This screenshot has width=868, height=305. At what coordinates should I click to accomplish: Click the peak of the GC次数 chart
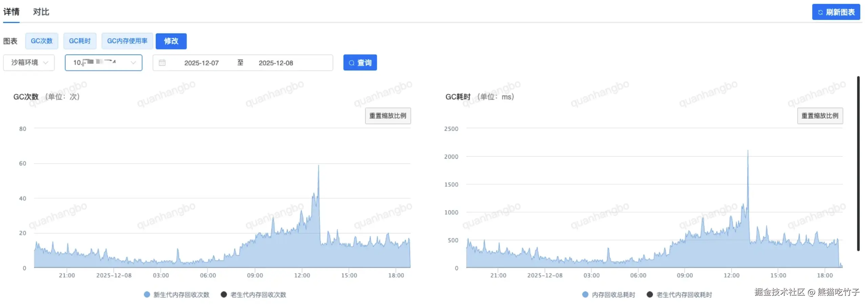point(318,166)
